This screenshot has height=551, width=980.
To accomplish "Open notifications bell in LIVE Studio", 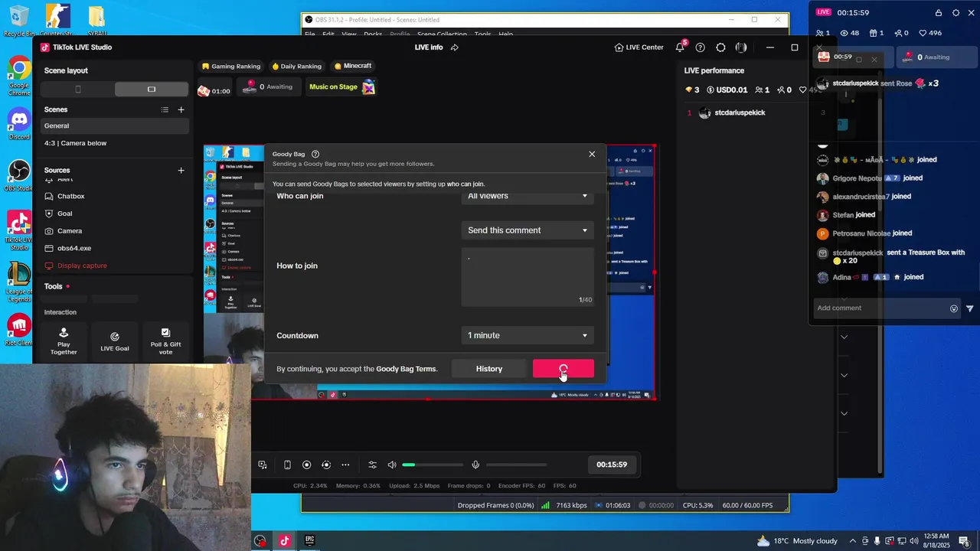I will pyautogui.click(x=680, y=47).
